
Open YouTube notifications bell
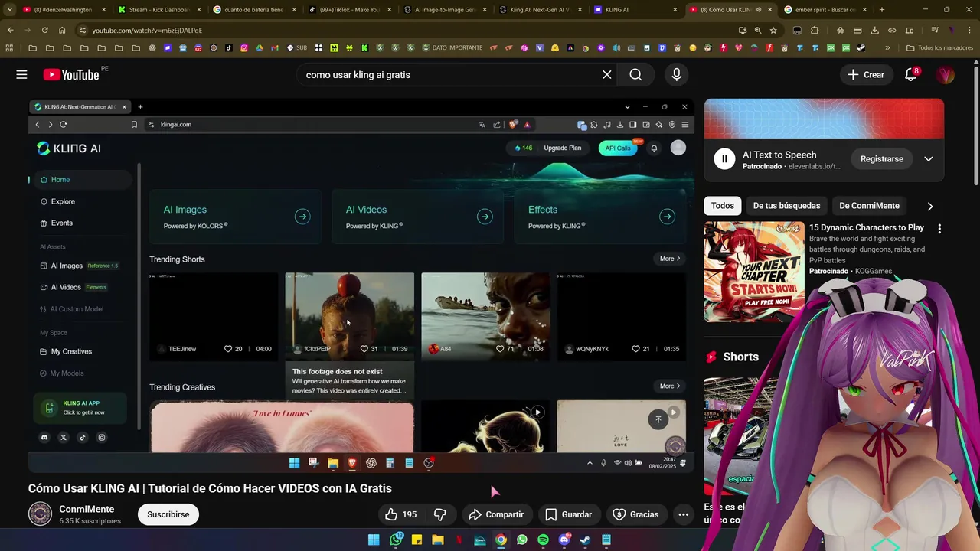point(910,74)
